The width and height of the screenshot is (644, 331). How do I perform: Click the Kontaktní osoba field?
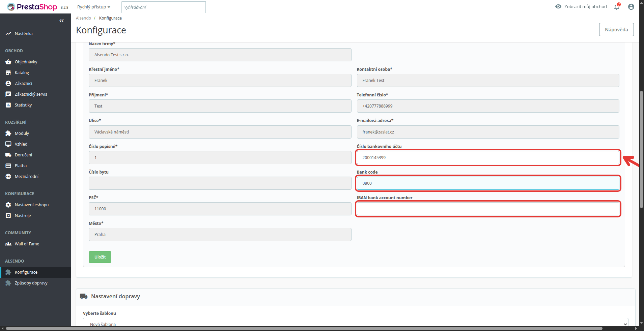click(x=488, y=81)
